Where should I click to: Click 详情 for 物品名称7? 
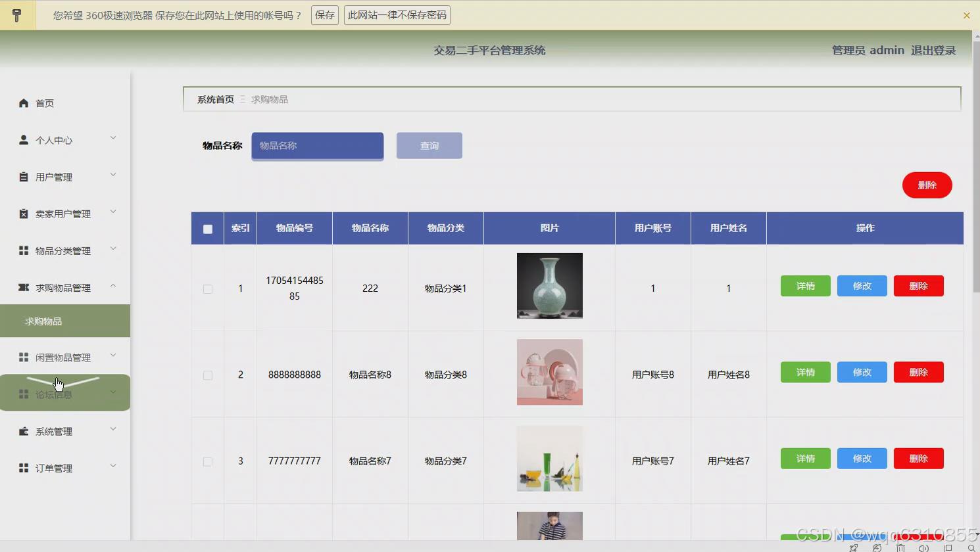click(806, 458)
